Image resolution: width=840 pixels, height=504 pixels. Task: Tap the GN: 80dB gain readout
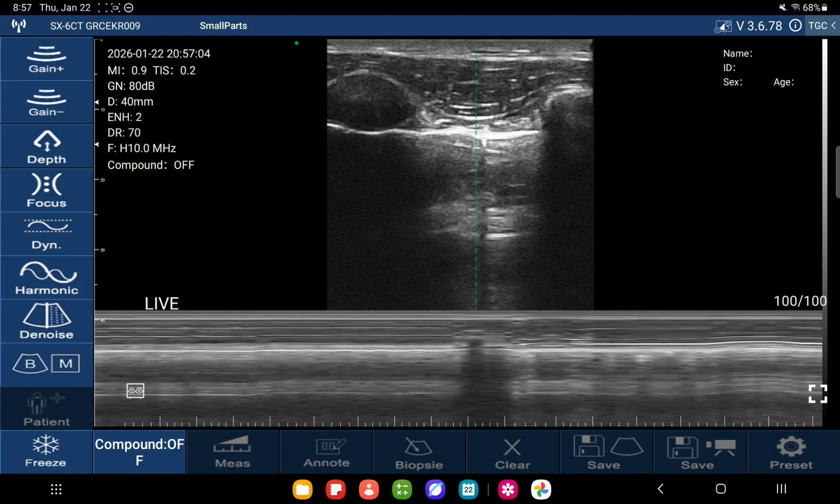pos(131,86)
